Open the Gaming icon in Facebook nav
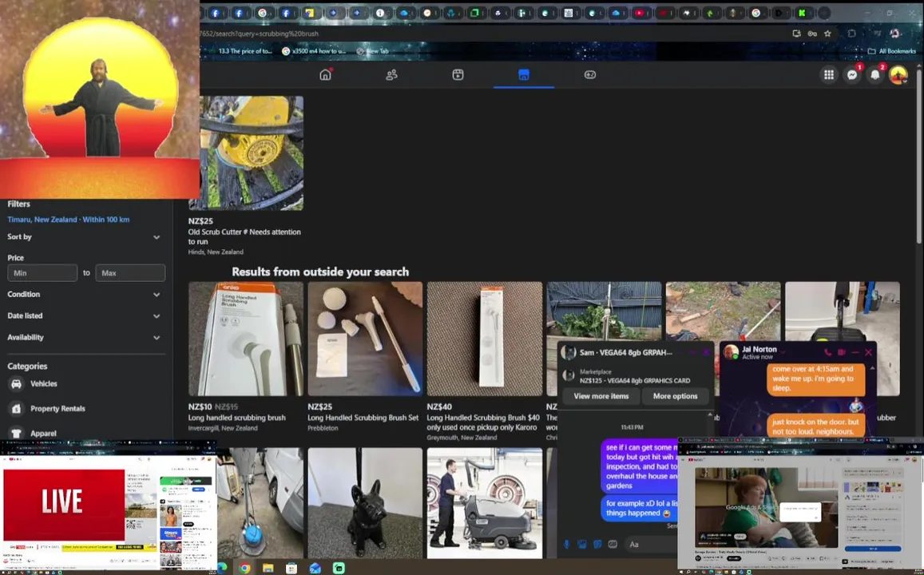This screenshot has height=575, width=924. 590,75
